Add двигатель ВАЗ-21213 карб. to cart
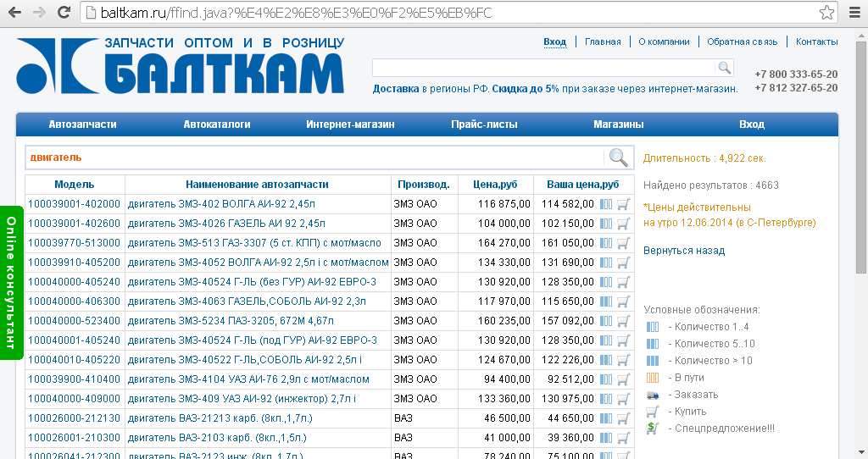The width and height of the screenshot is (868, 459). (624, 418)
